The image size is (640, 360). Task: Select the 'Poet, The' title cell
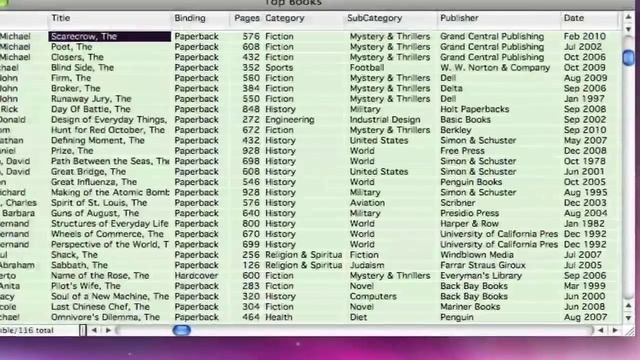click(x=109, y=47)
